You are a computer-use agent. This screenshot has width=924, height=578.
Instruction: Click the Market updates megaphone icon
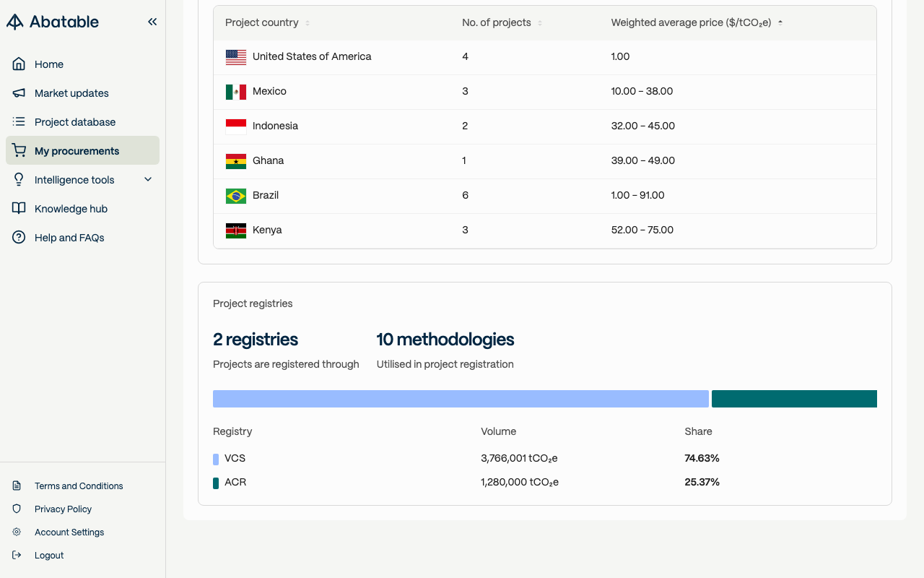coord(19,93)
